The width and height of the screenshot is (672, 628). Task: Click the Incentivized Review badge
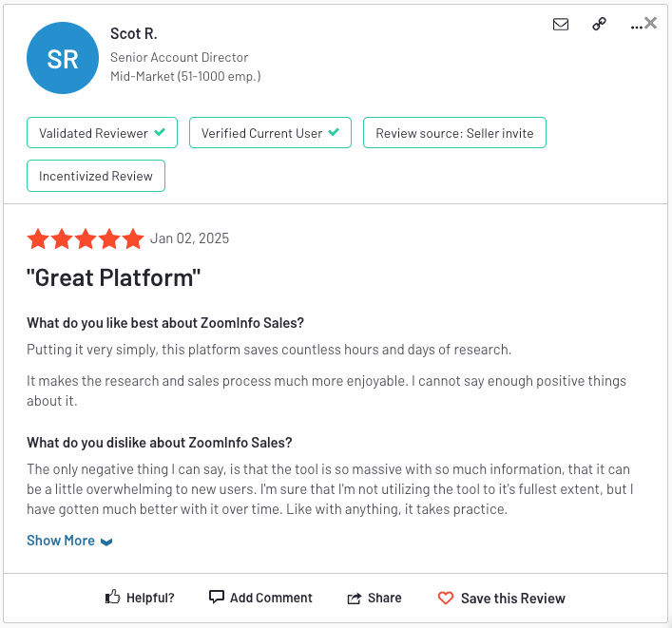(x=96, y=176)
